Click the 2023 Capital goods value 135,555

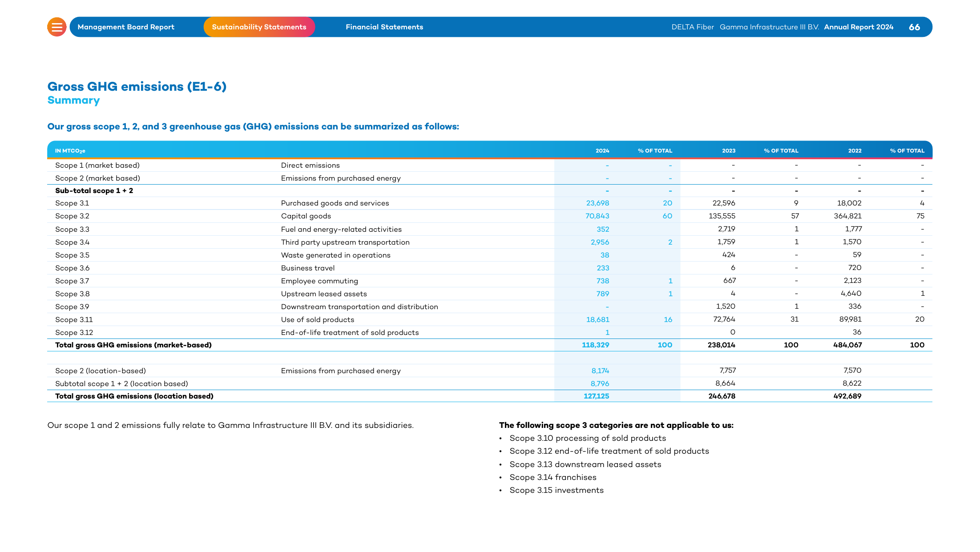click(722, 216)
